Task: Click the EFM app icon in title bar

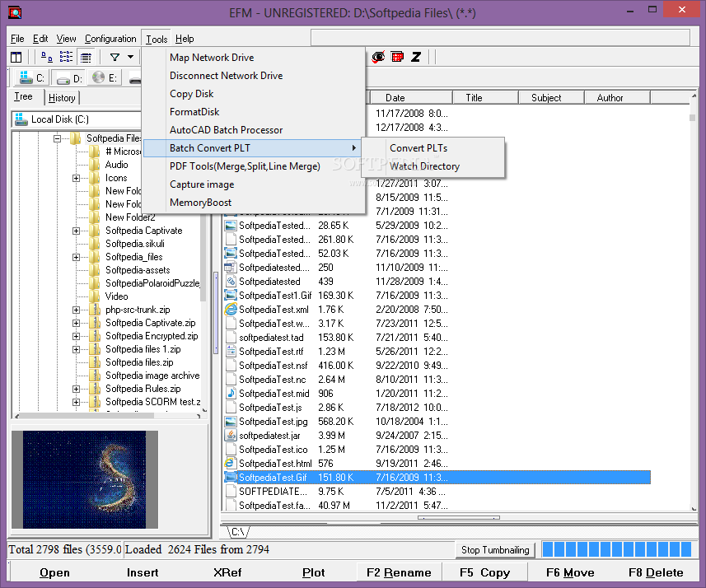Action: (x=15, y=12)
